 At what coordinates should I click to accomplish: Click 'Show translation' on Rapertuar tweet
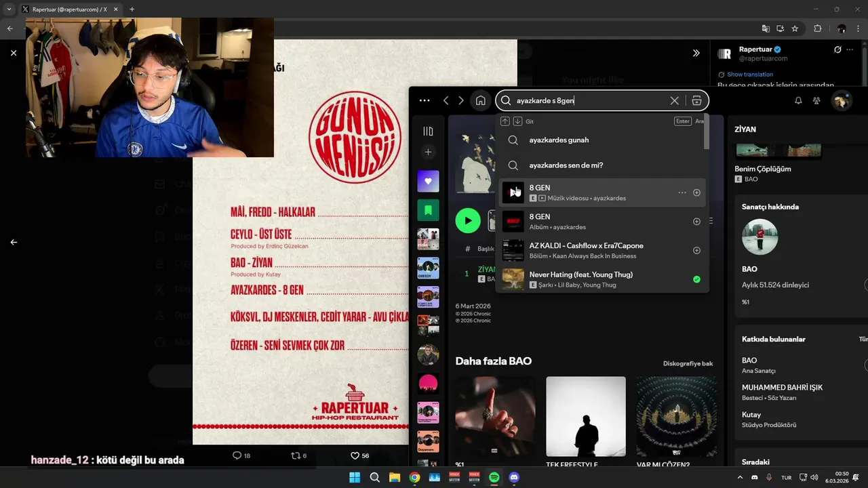tap(750, 75)
